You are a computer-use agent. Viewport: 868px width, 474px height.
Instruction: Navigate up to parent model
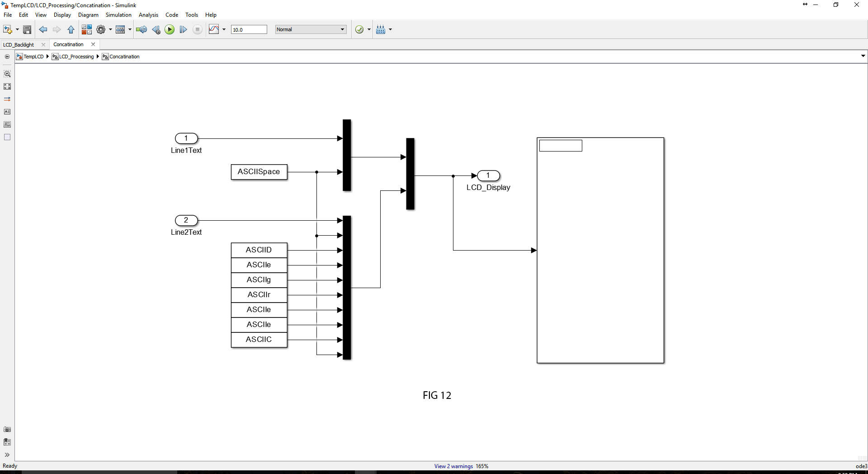(x=71, y=29)
